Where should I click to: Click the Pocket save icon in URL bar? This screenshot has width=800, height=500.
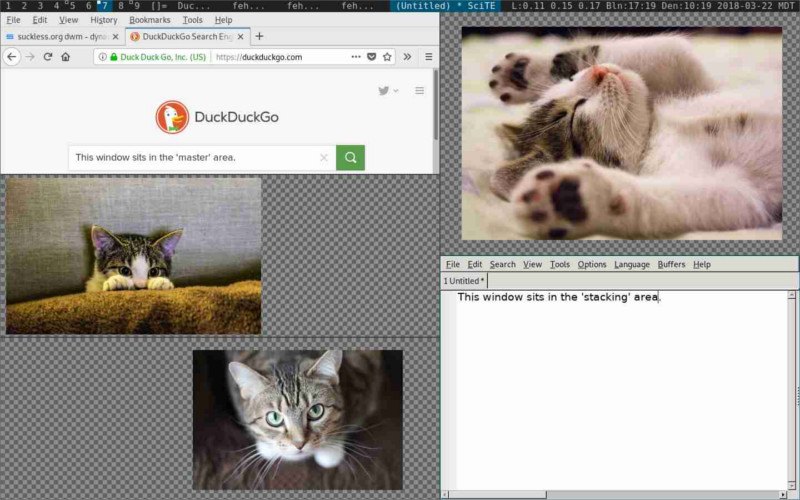coord(371,57)
